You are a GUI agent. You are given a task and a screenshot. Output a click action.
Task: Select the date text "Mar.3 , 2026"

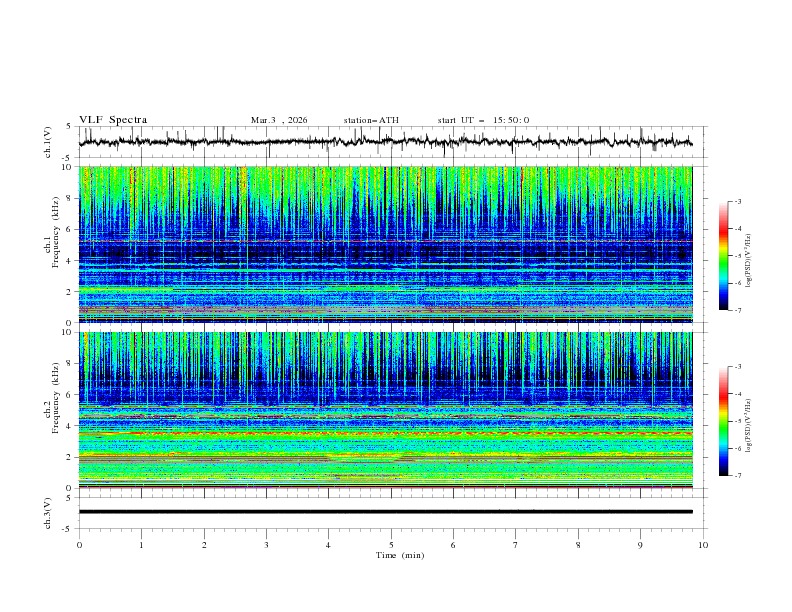pyautogui.click(x=279, y=120)
